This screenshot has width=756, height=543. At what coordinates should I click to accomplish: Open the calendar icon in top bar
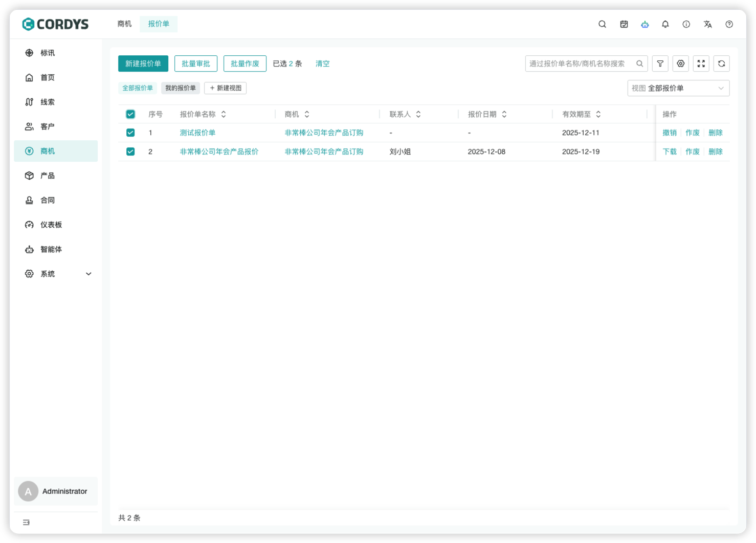pyautogui.click(x=624, y=24)
